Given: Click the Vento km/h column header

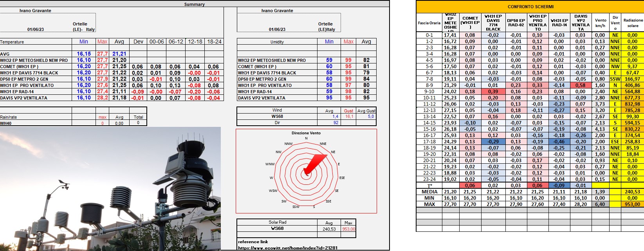Looking at the screenshot, I should pos(600,23).
